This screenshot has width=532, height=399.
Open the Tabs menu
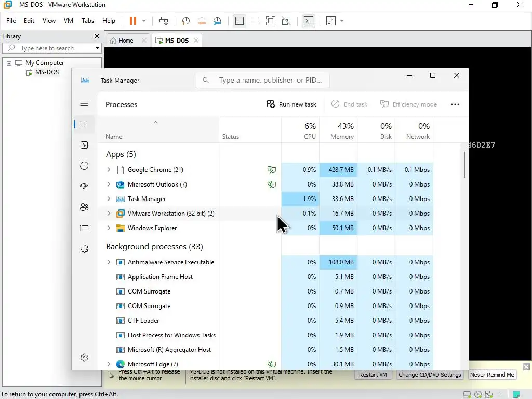coord(87,21)
